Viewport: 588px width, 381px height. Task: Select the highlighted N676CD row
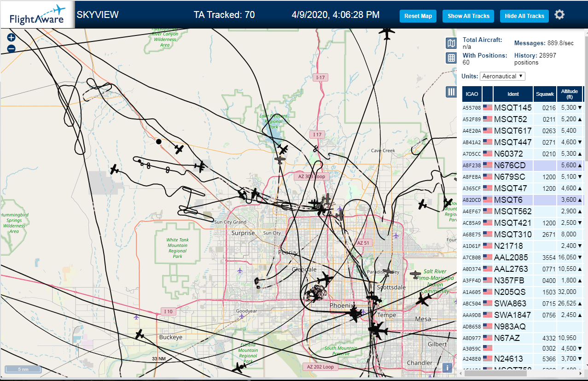pyautogui.click(x=523, y=165)
